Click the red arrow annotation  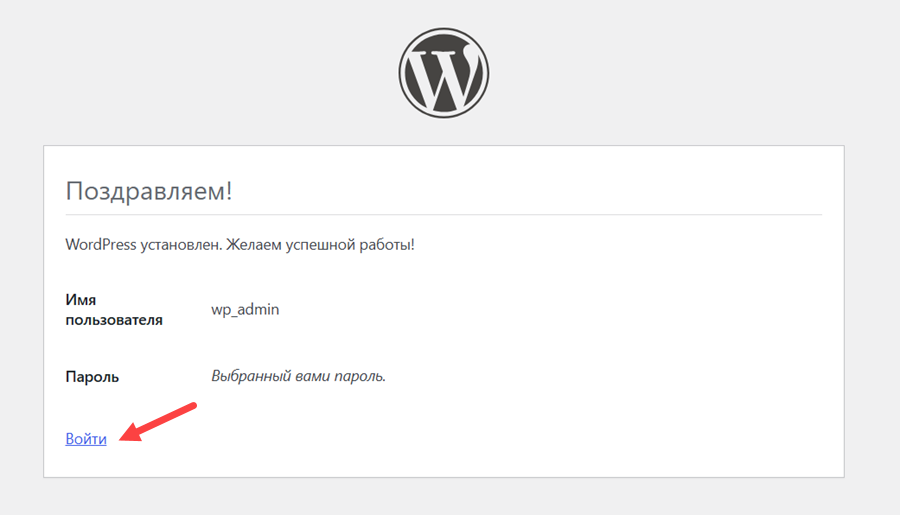158,422
